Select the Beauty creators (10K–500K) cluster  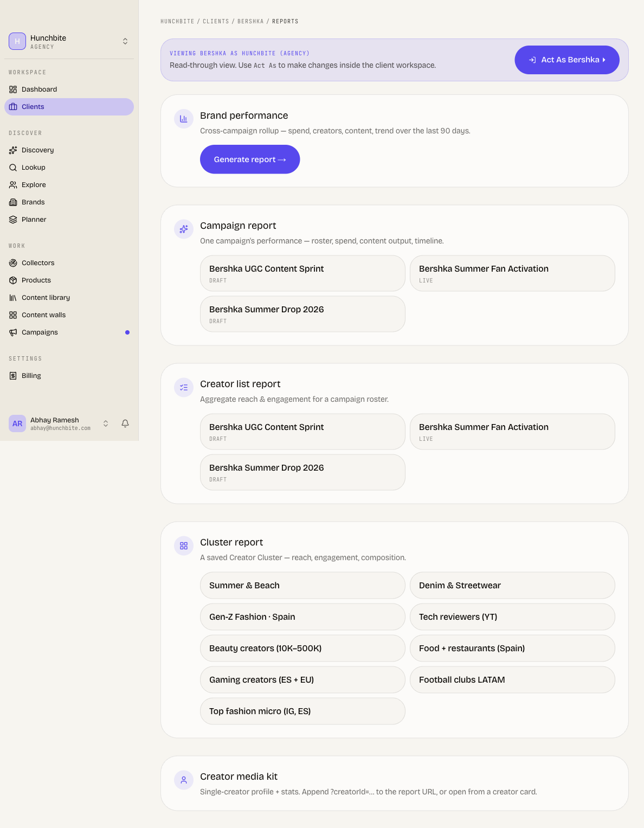[x=302, y=649]
